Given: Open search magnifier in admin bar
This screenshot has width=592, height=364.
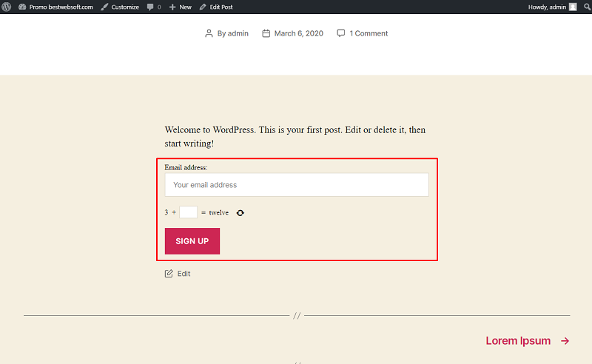Looking at the screenshot, I should click(x=587, y=7).
